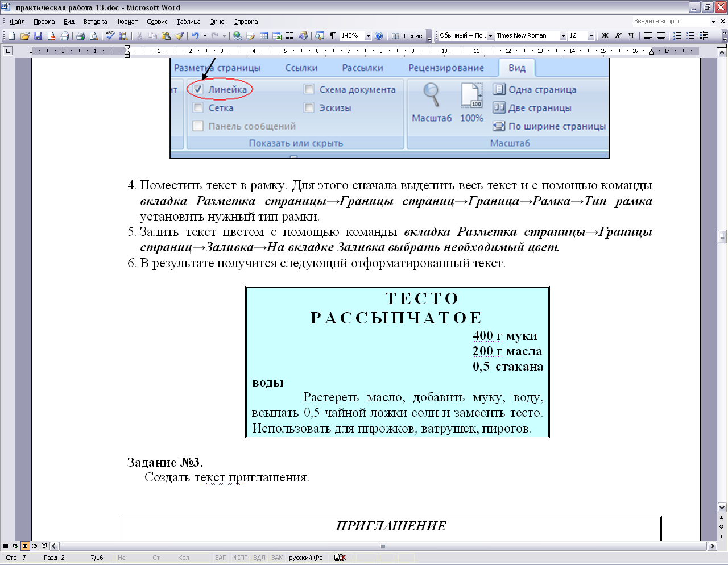Switch to Normal view button
Image resolution: width=728 pixels, height=565 pixels.
point(6,546)
